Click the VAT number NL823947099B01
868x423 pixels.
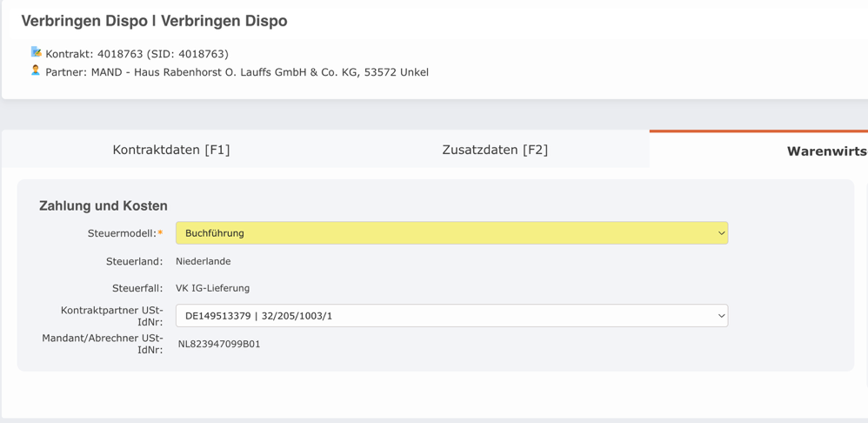(219, 344)
